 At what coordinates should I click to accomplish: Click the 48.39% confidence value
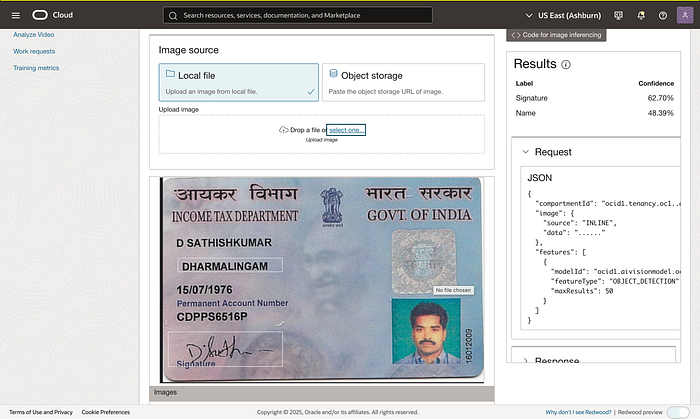660,113
